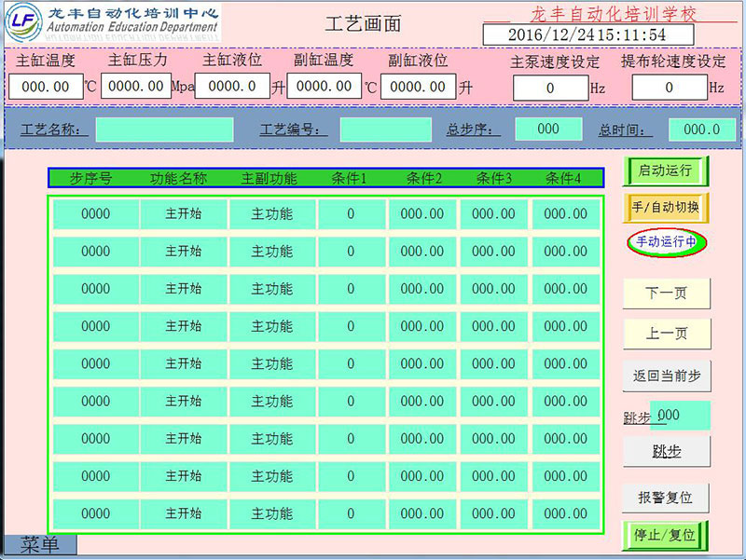Go to next page with 下一页
The width and height of the screenshot is (746, 560).
666,293
